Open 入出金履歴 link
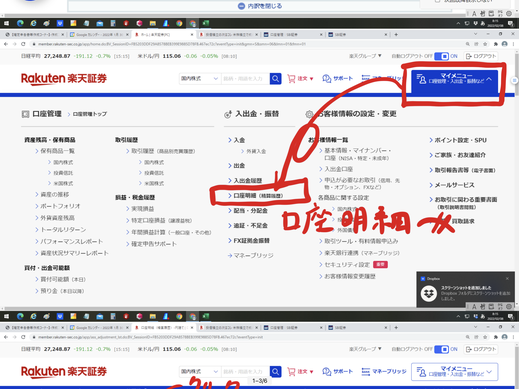Screen dimensions: 519x389 tap(248, 181)
